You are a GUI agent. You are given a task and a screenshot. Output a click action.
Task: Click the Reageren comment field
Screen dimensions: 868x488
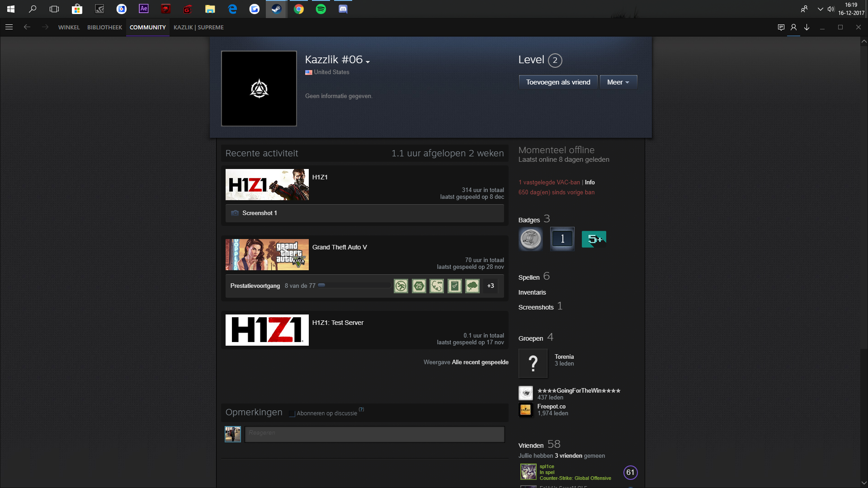(374, 434)
